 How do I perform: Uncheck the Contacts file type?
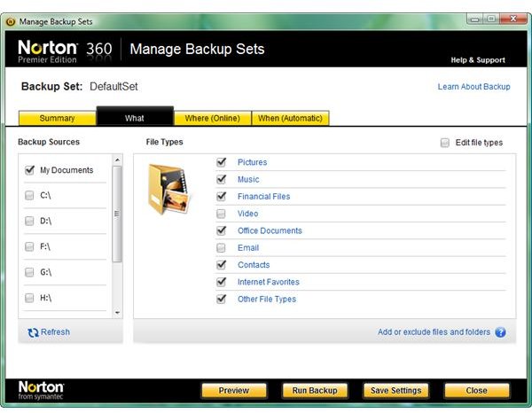[221, 265]
